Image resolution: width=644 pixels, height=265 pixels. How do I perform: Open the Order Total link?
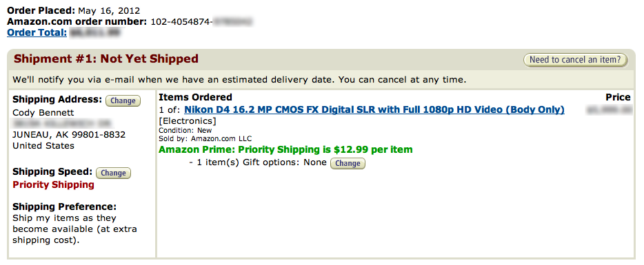[x=37, y=32]
